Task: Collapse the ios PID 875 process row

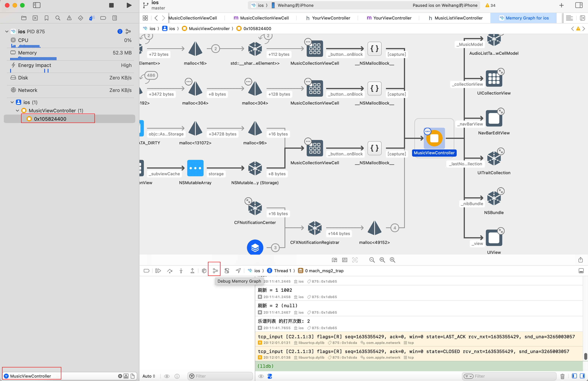Action: [x=7, y=32]
